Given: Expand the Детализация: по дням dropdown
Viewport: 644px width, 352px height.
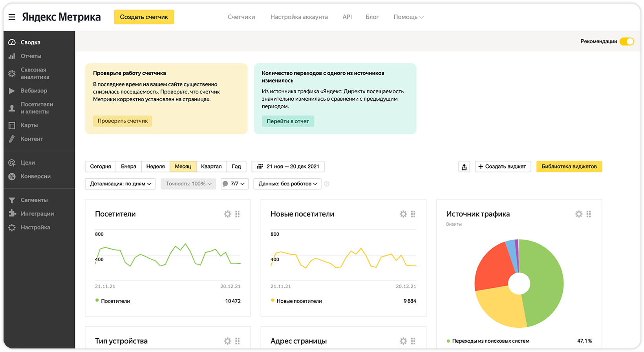Looking at the screenshot, I should point(120,184).
